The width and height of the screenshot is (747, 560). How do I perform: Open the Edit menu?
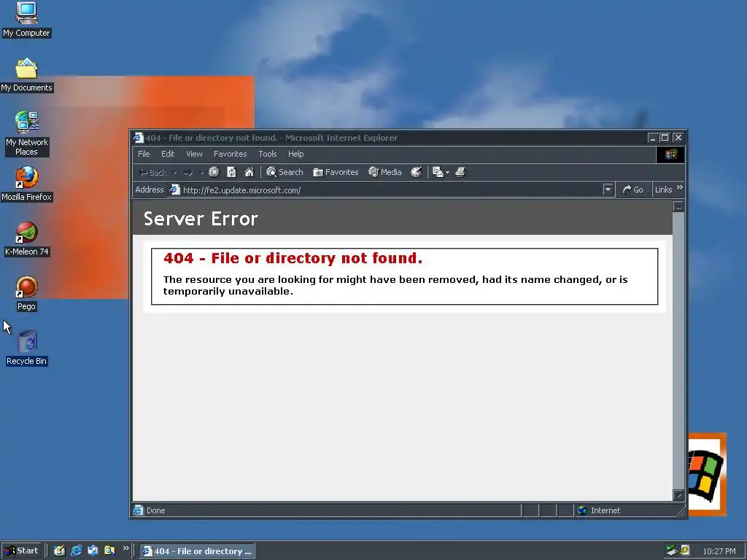168,154
